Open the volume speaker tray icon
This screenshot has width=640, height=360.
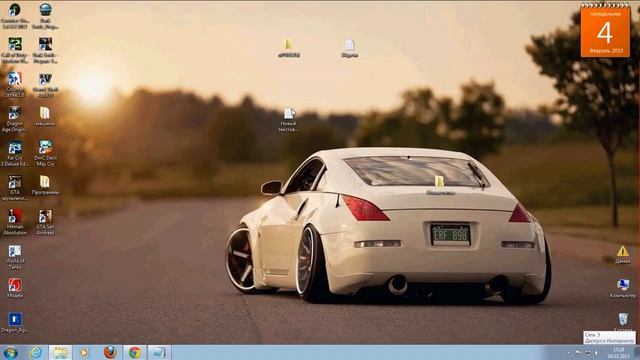(597, 353)
